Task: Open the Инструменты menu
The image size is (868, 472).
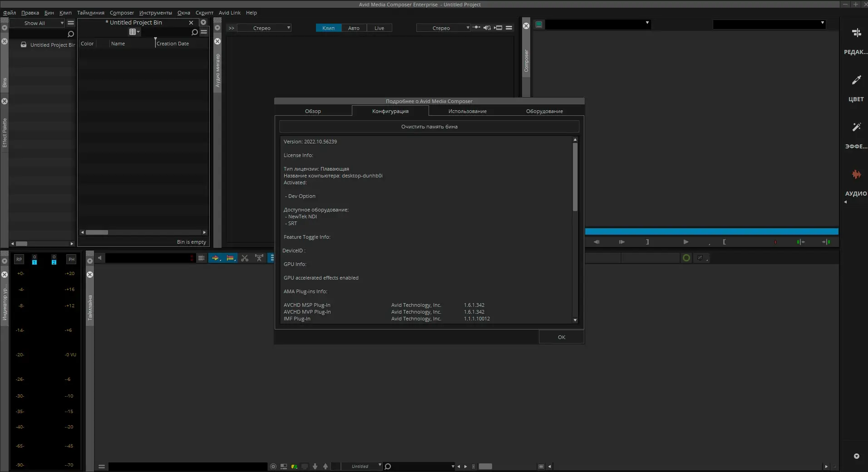Action: (x=155, y=13)
